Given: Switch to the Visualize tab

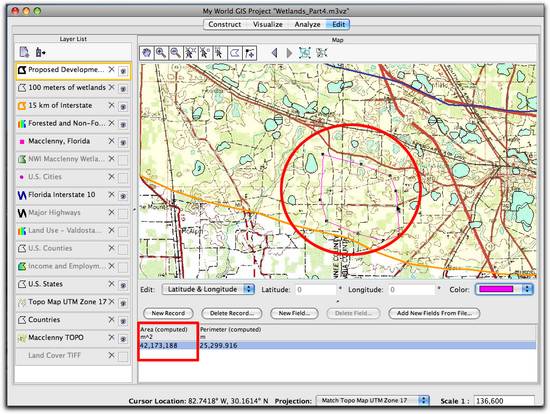Looking at the screenshot, I should [268, 24].
